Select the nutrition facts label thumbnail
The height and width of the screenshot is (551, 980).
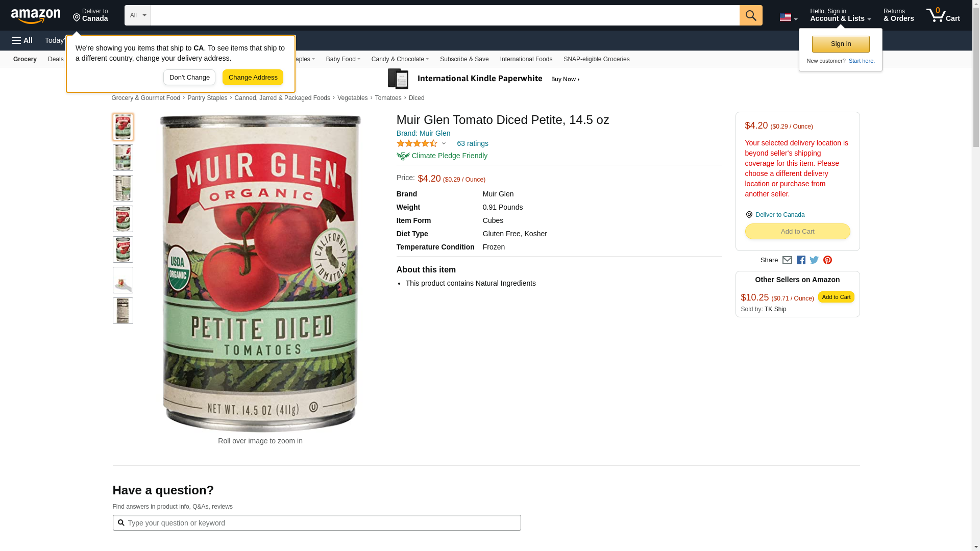[x=123, y=311]
